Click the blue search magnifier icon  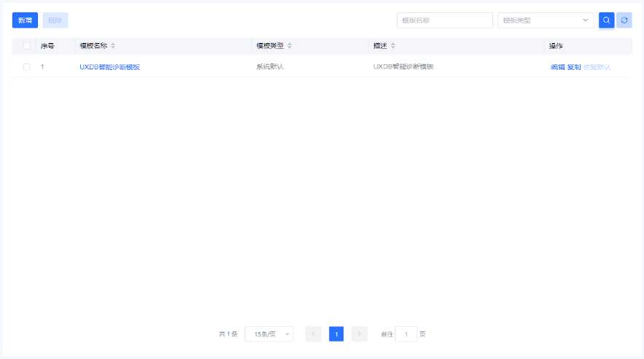(606, 20)
